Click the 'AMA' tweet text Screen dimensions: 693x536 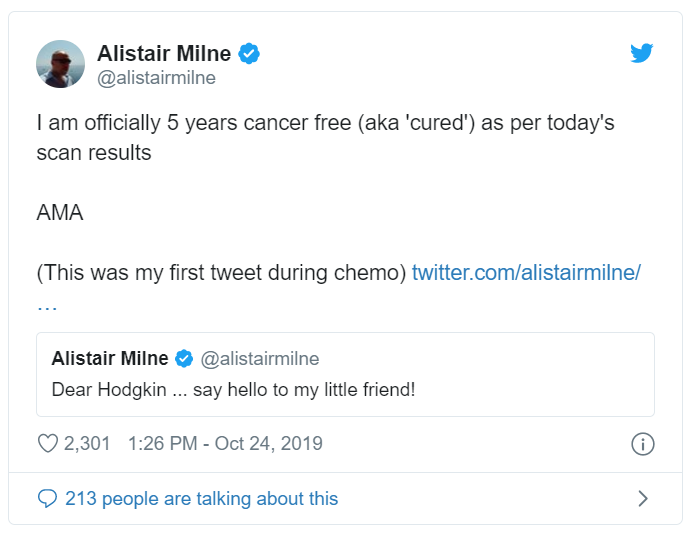click(60, 213)
